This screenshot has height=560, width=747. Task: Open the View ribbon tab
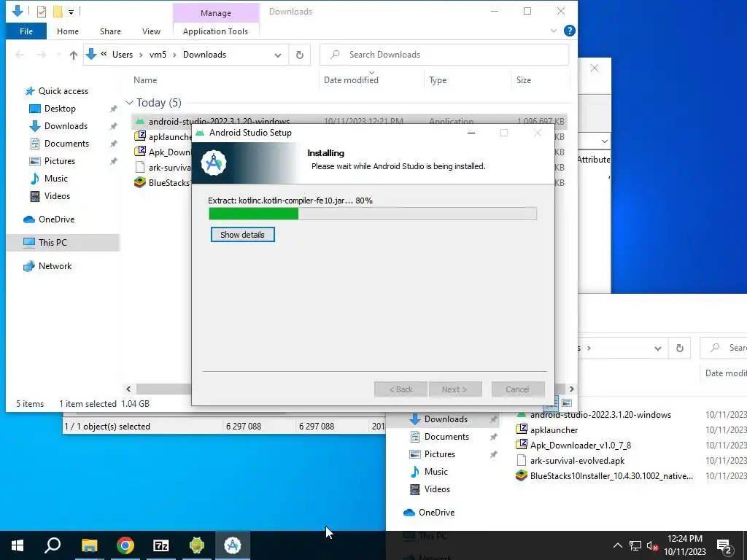(151, 31)
